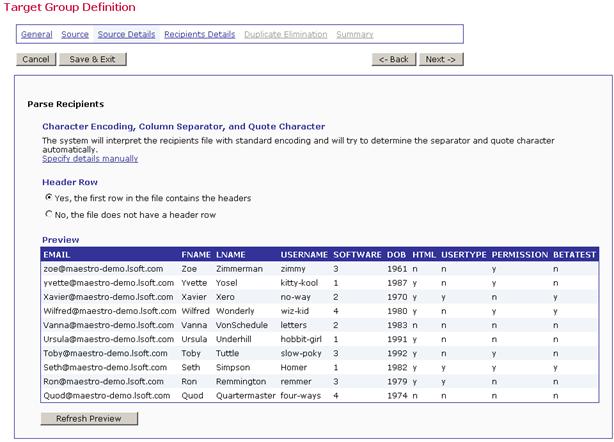
Task: Click the first name Wilfred
Action: coord(195,311)
